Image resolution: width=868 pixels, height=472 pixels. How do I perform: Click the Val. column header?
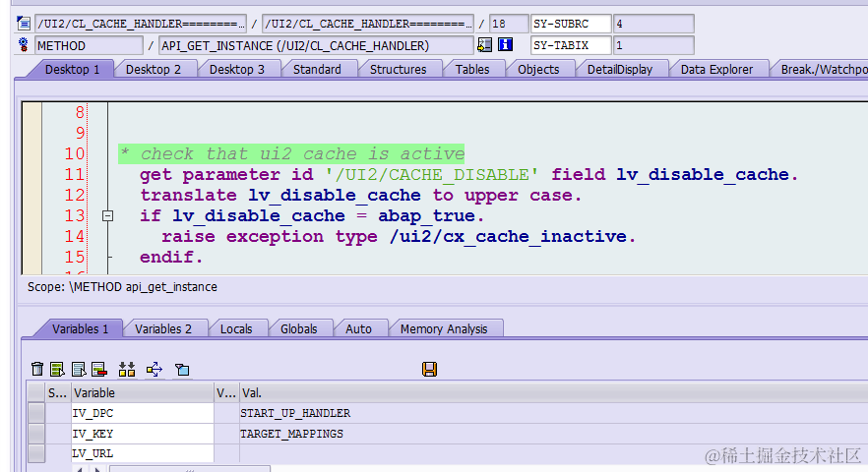click(553, 393)
